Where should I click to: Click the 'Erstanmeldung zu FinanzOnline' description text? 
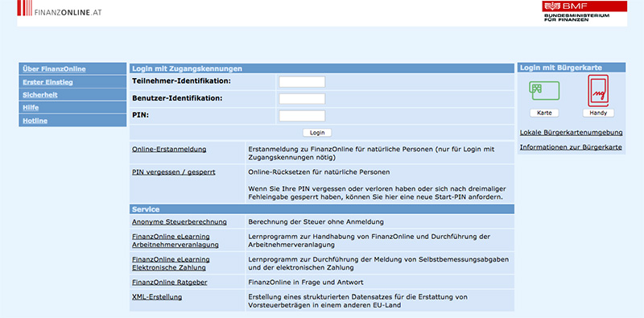[x=371, y=153]
